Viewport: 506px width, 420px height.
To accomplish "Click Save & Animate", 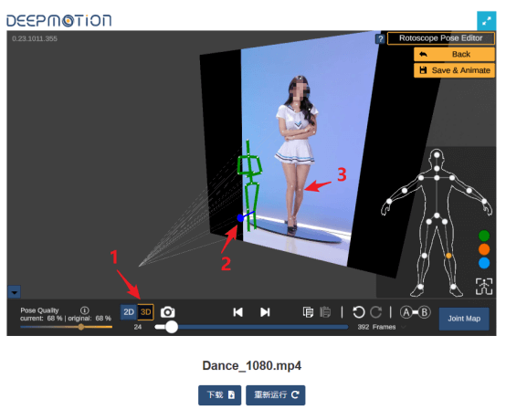I will 454,70.
